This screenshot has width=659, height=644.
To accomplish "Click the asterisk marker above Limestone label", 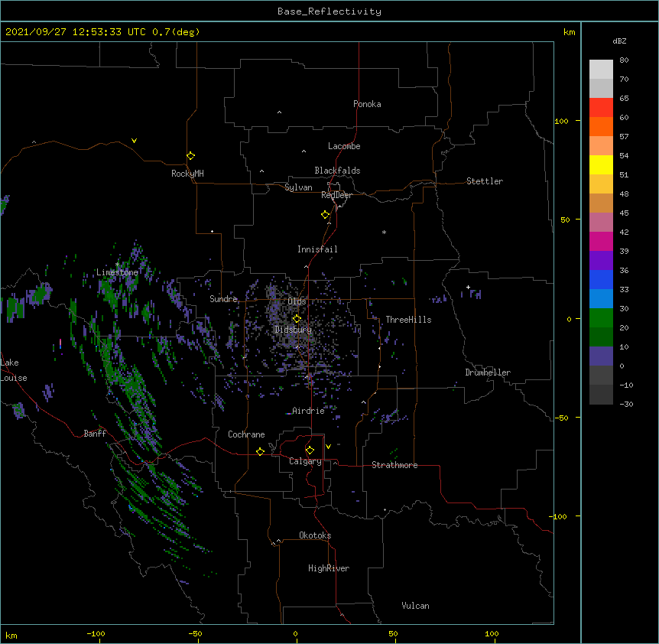I will (117, 264).
